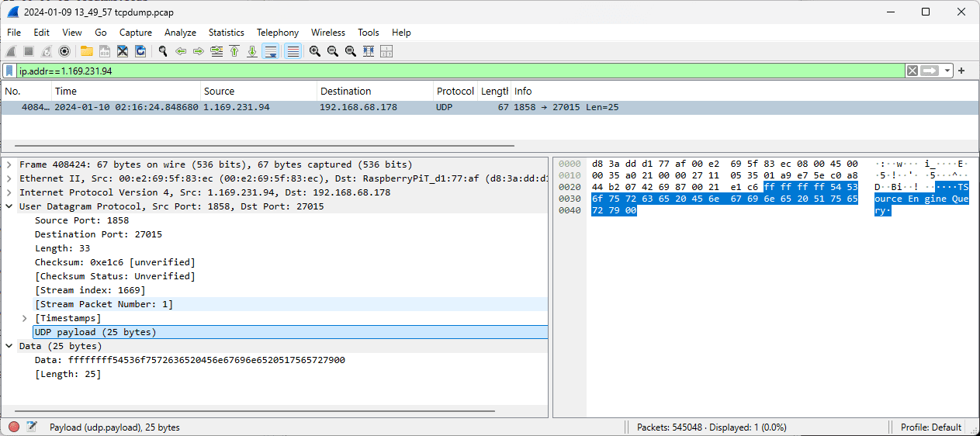This screenshot has width=980, height=436.
Task: Sort by Info column header
Action: 745,92
